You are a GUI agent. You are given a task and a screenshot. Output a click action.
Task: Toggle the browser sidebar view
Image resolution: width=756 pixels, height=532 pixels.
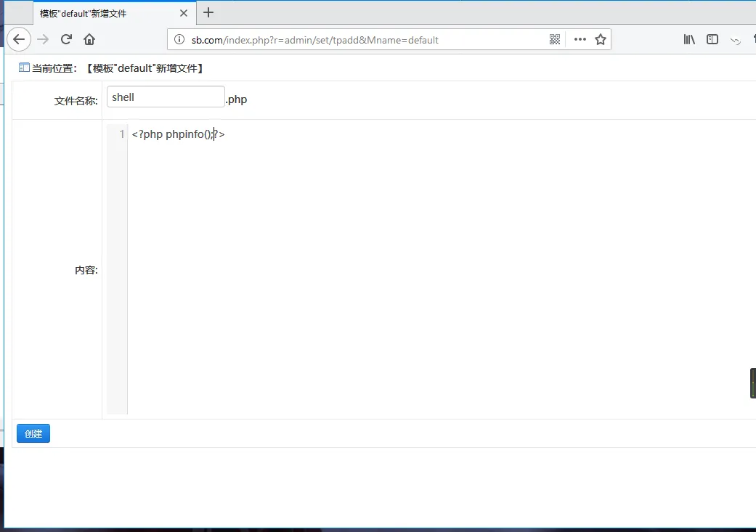click(712, 40)
